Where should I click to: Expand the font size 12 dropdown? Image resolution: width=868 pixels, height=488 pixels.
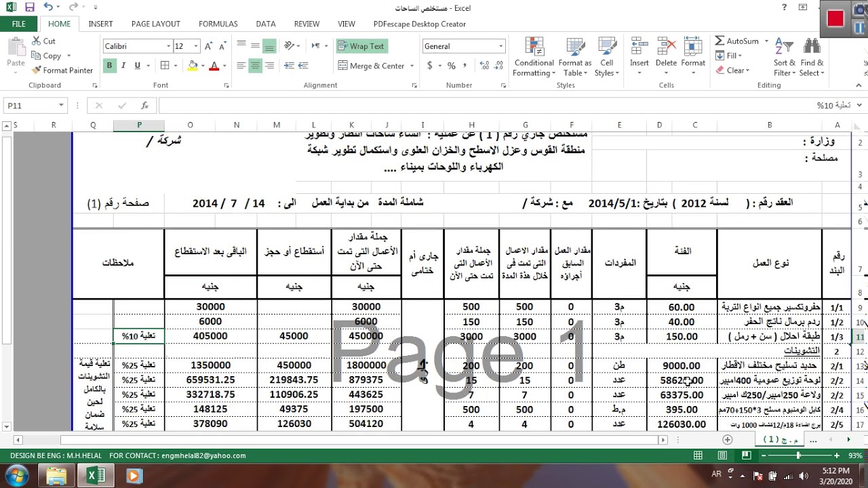(196, 46)
